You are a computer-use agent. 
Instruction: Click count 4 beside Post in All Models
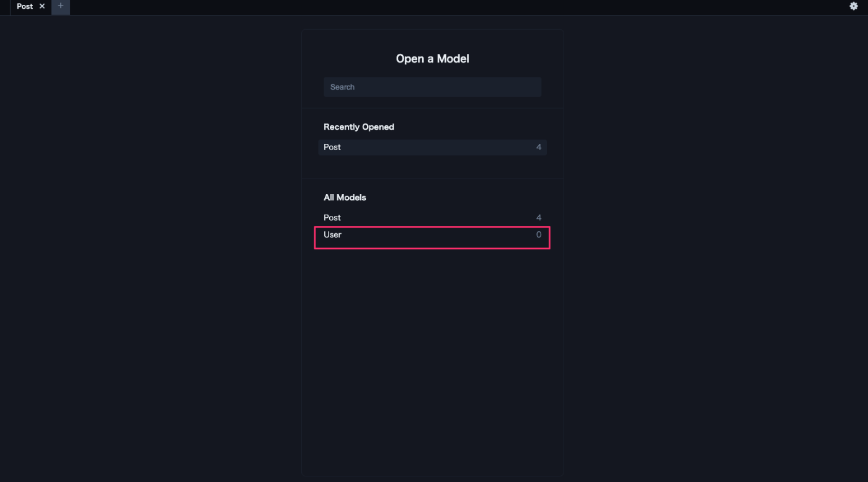539,218
